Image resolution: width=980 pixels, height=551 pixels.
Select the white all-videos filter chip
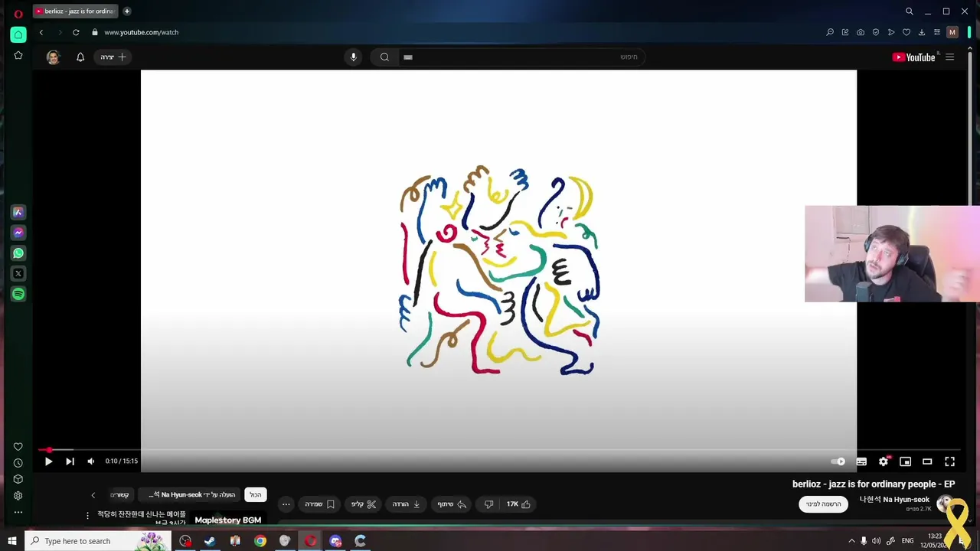click(x=256, y=495)
